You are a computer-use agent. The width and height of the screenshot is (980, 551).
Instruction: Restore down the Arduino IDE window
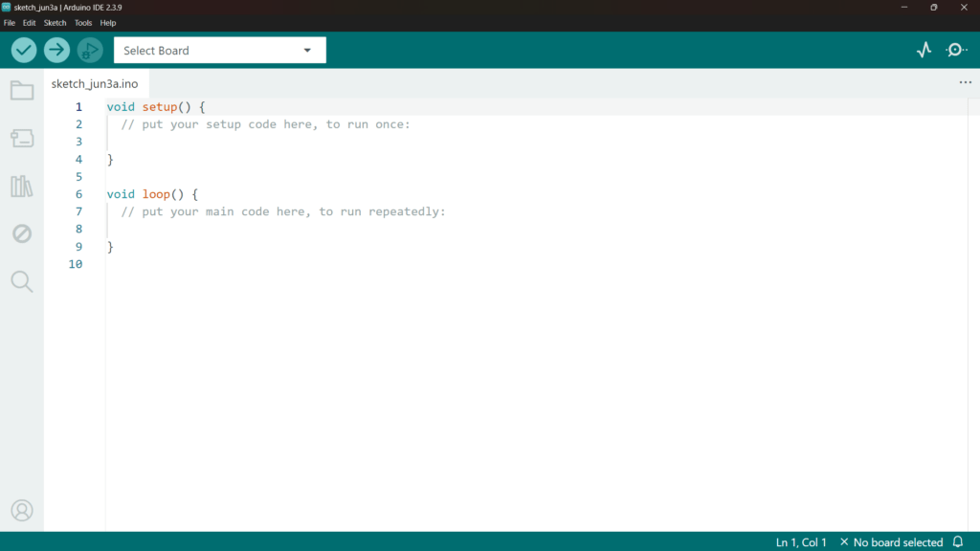tap(934, 7)
